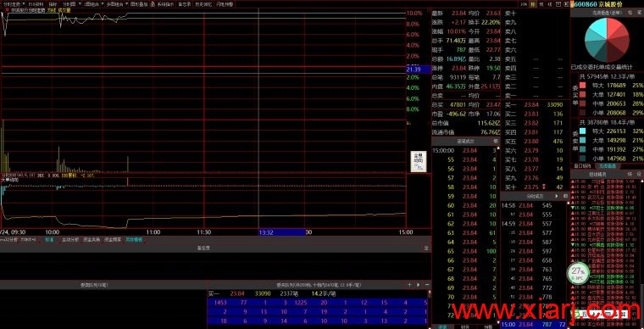Toggle the 成交量 volume label in the chart legend
The width and height of the screenshot is (644, 329).
tap(67, 9)
